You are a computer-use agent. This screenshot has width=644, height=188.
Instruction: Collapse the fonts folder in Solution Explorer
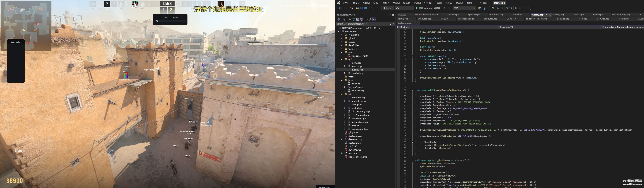point(342,52)
